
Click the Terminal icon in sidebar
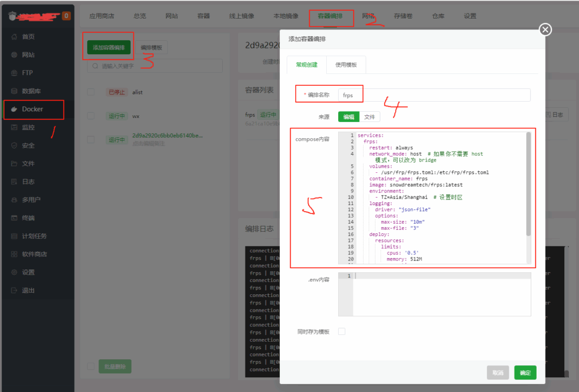point(15,217)
